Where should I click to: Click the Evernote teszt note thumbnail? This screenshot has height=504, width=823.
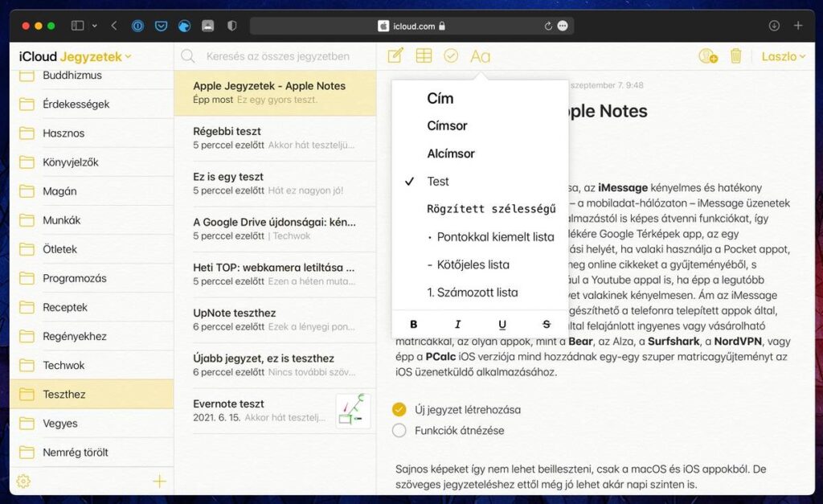[x=353, y=411]
